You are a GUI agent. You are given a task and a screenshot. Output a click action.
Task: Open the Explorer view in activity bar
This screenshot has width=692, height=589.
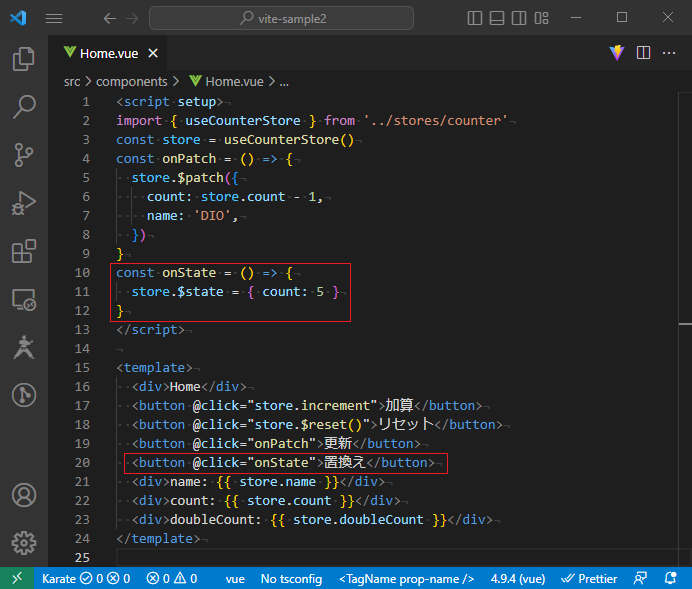24,59
